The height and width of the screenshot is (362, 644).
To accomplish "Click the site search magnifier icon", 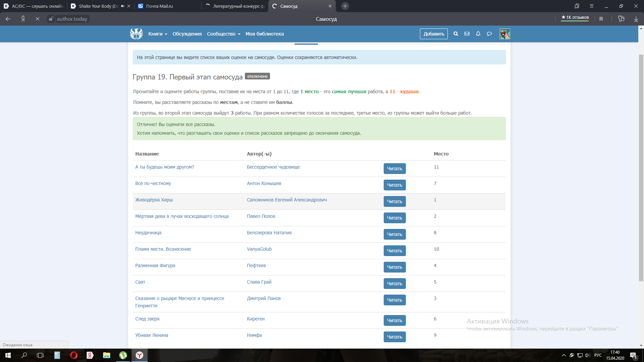I will [x=455, y=34].
